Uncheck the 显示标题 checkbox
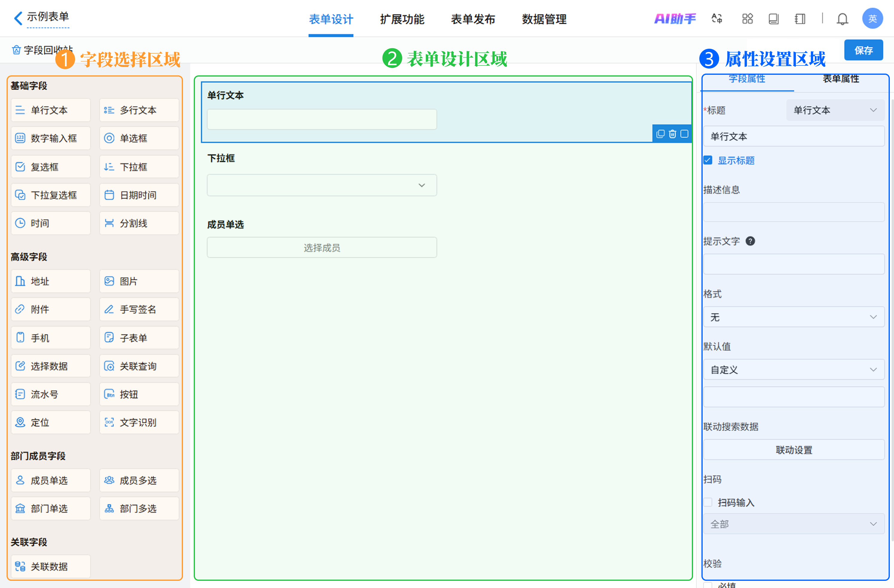 pyautogui.click(x=708, y=160)
